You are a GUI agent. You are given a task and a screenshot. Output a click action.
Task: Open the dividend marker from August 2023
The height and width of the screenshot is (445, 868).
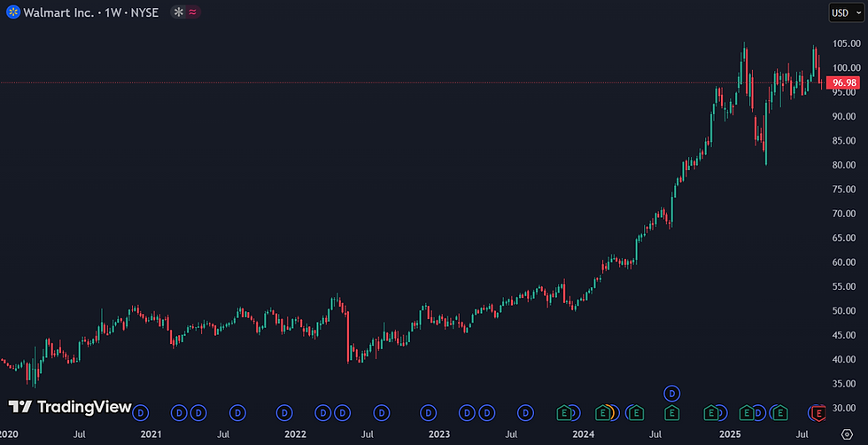coord(525,412)
